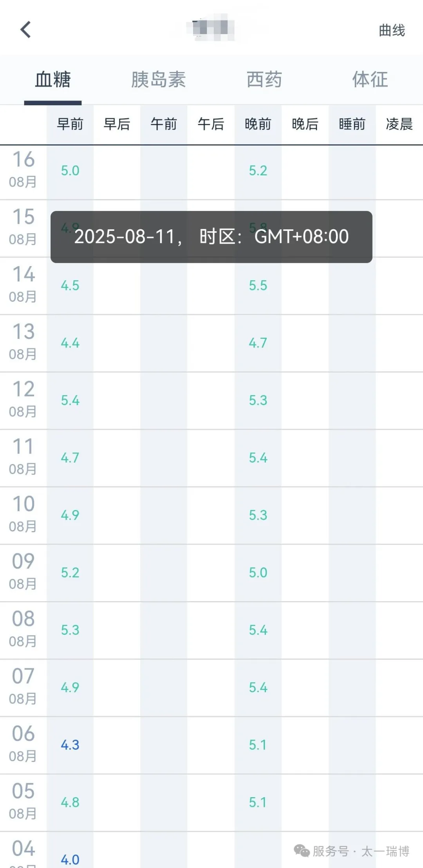
Task: Click the date and timezone toast message
Action: (211, 237)
